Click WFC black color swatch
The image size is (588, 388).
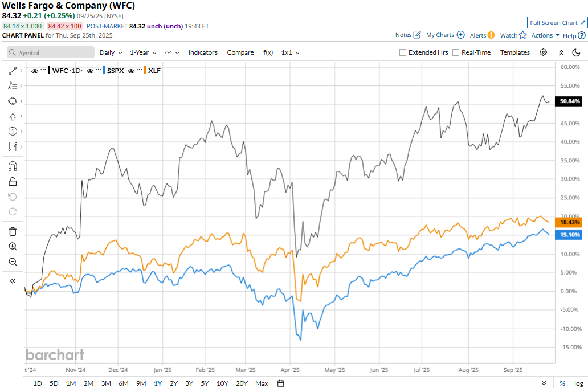coord(50,71)
